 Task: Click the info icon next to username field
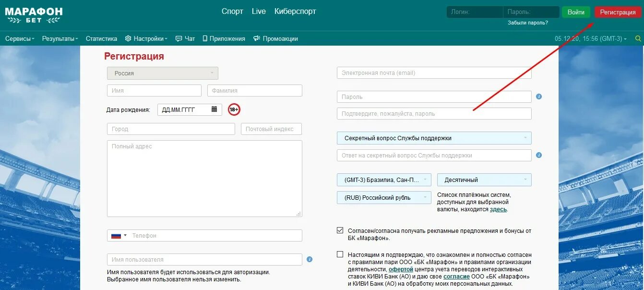[x=310, y=259]
